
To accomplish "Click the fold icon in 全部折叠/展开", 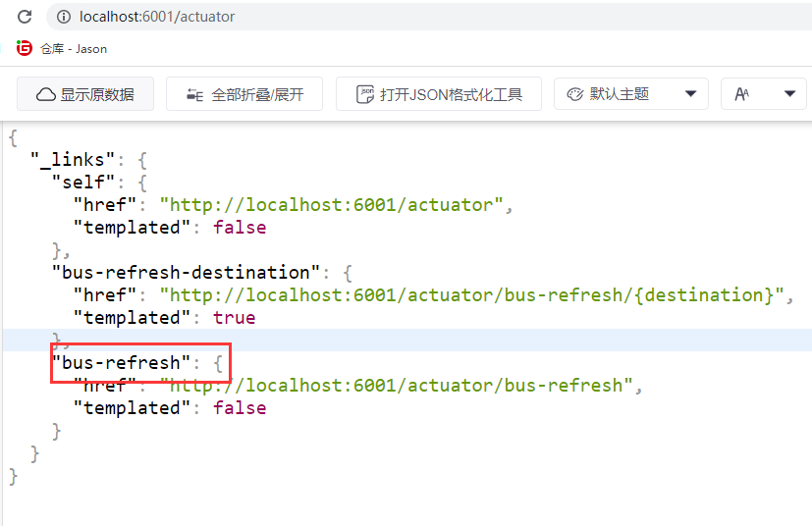I will coord(194,95).
